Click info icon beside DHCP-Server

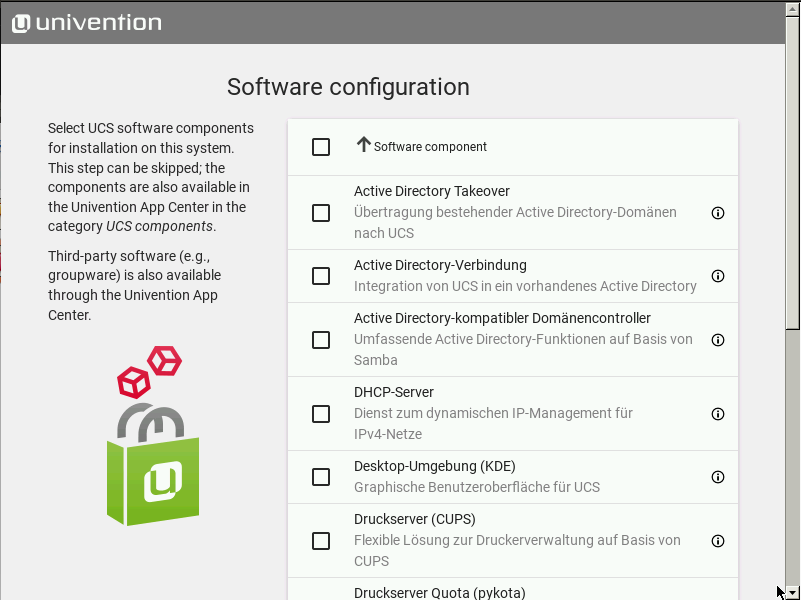click(x=717, y=414)
